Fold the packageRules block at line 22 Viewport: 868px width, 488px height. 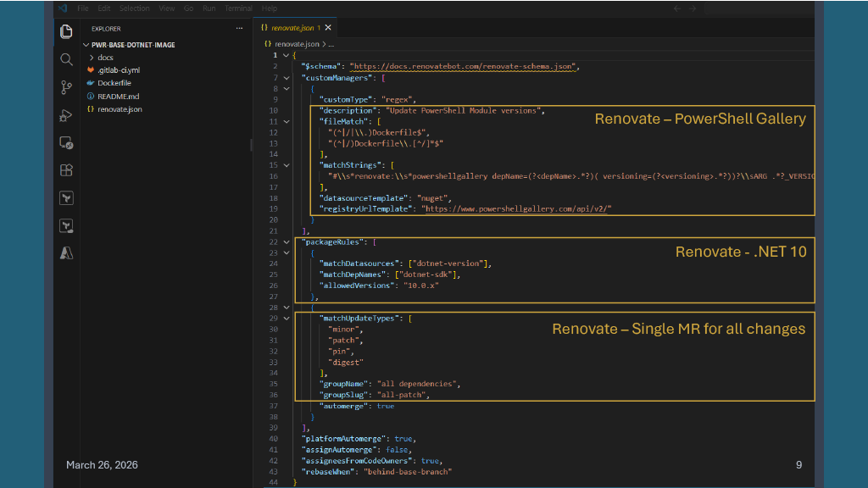(x=287, y=242)
